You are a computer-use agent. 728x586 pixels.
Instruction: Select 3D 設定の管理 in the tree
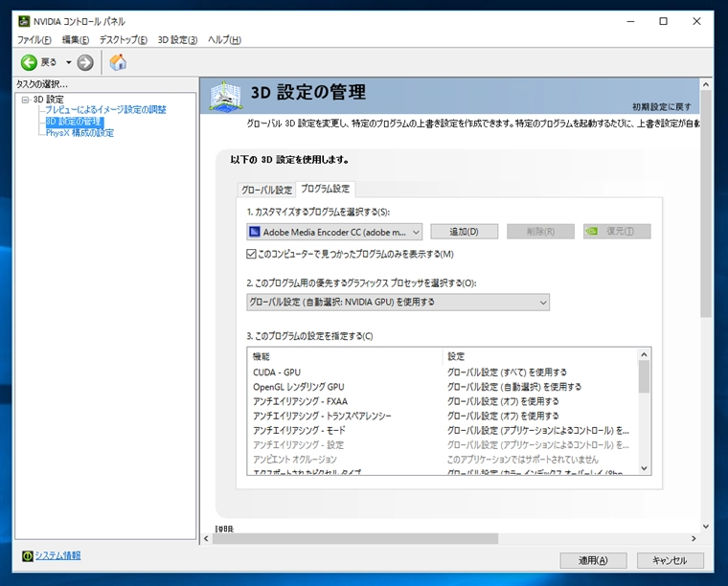(75, 122)
